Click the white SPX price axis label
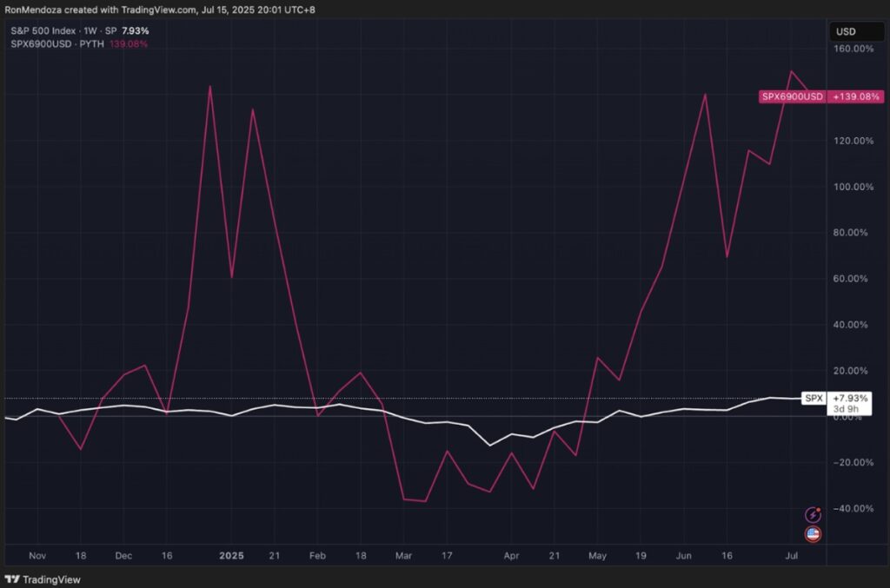Image resolution: width=890 pixels, height=588 pixels. coord(814,398)
